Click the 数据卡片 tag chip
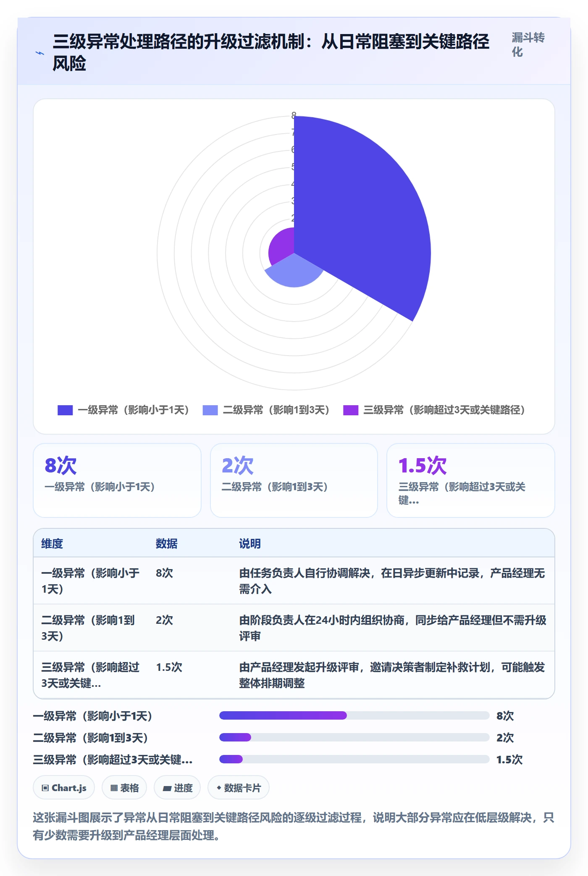 (239, 788)
